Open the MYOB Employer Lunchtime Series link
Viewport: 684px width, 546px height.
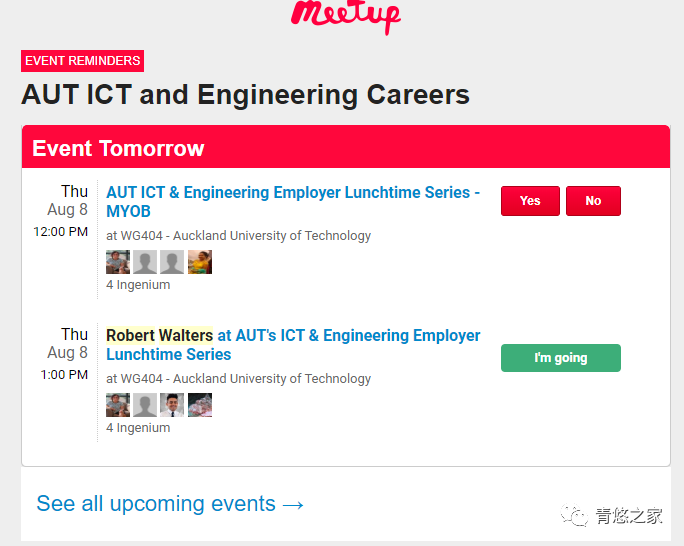point(293,201)
